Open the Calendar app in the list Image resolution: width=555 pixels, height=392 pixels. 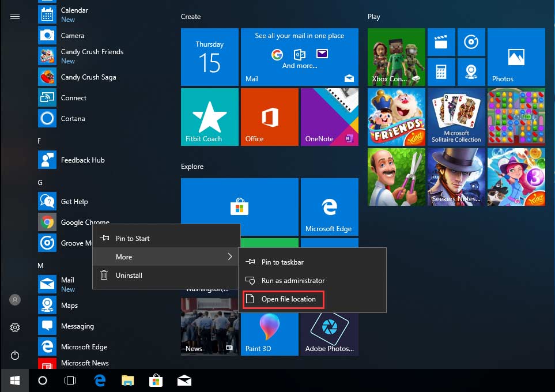coord(74,14)
